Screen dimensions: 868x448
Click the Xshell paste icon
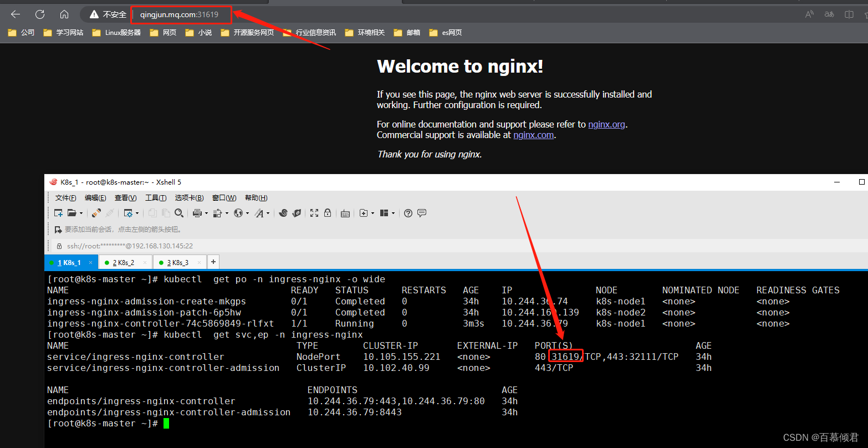[166, 213]
